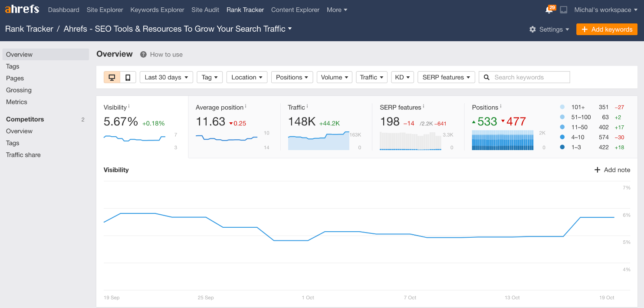
Task: Click the plus icon in Add note
Action: (x=598, y=170)
